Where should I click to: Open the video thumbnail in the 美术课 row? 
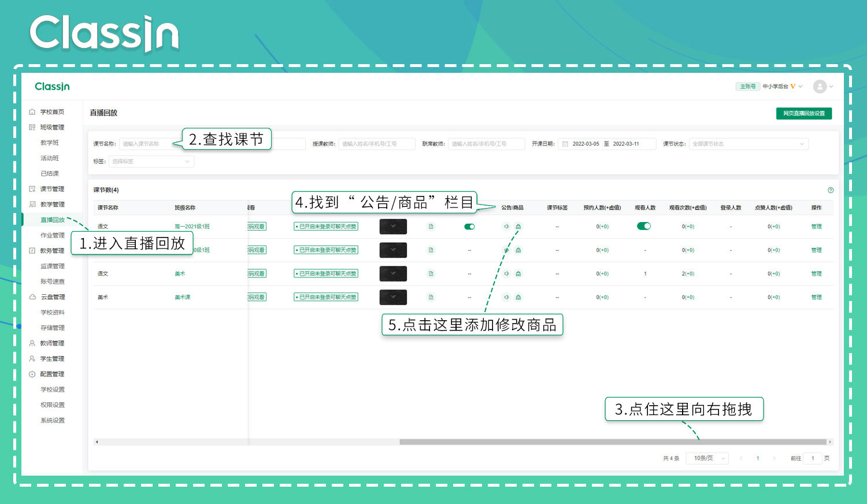pos(393,297)
